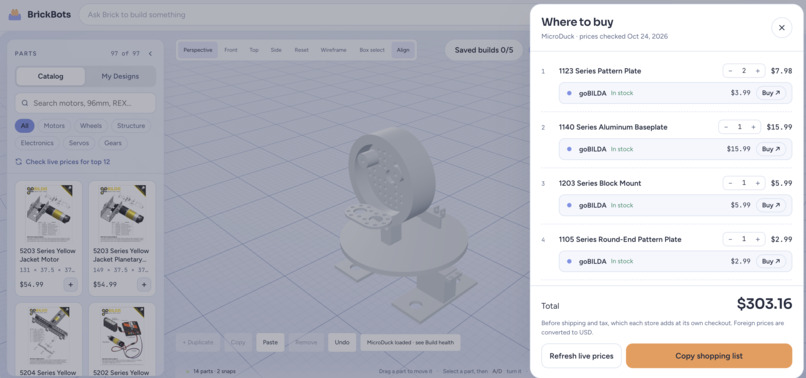This screenshot has width=806, height=378.
Task: Collapse the Parts panel chevron
Action: pos(150,53)
